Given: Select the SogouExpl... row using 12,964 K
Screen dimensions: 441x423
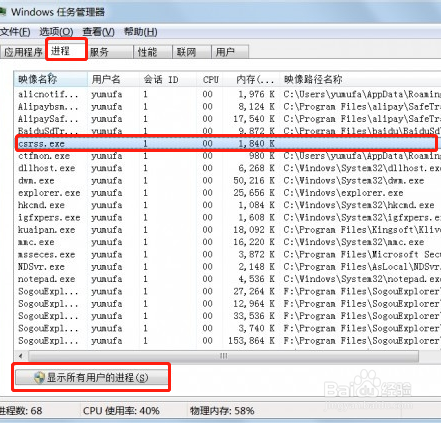Looking at the screenshot, I should [x=228, y=304].
